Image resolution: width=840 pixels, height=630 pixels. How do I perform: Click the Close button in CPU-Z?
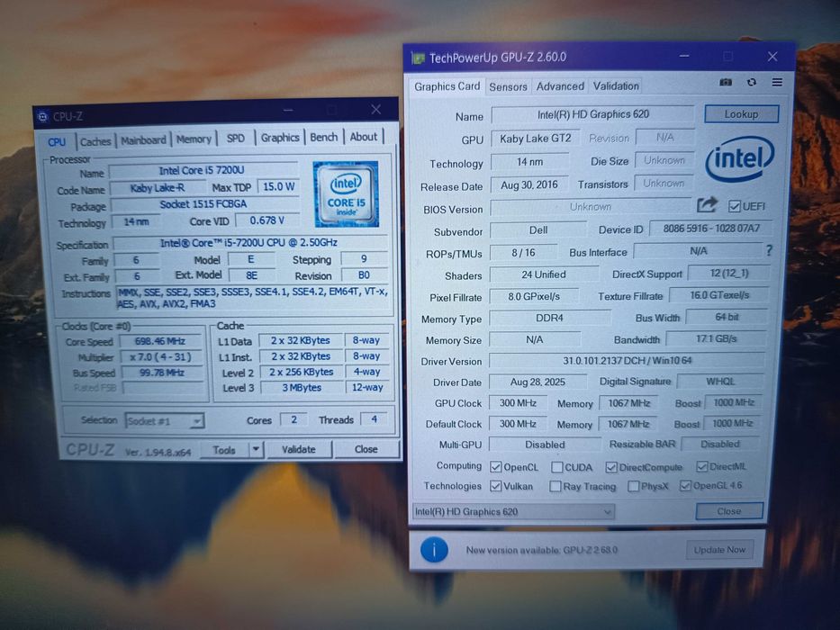366,449
